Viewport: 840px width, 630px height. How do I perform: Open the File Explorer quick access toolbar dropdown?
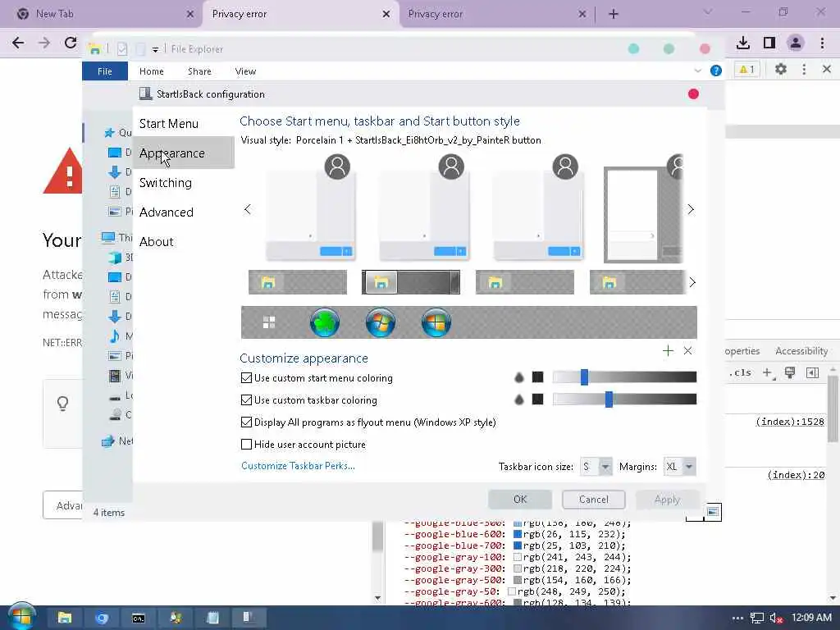pyautogui.click(x=155, y=49)
